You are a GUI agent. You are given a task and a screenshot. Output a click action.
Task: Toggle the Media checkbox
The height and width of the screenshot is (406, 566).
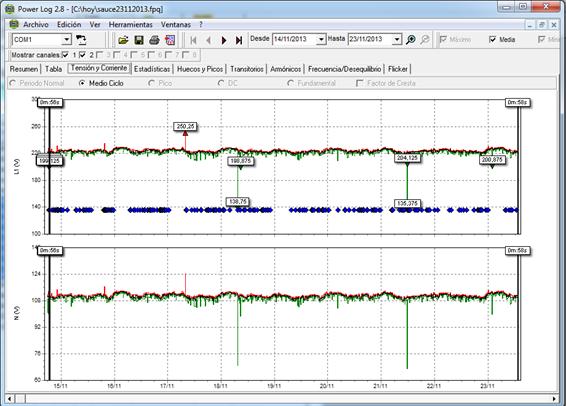[493, 39]
